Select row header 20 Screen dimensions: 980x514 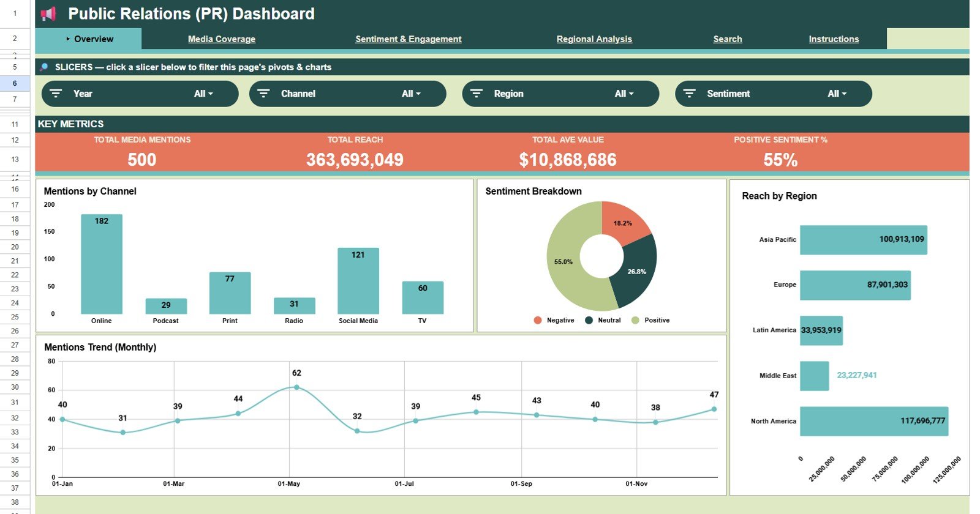[x=15, y=247]
